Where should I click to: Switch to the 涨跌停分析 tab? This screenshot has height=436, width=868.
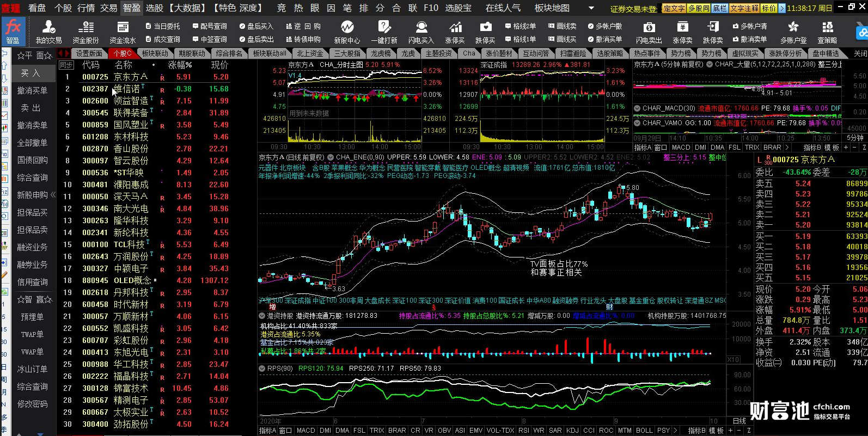pyautogui.click(x=785, y=53)
